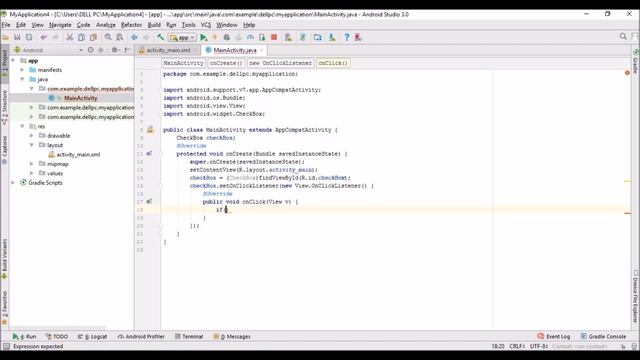Screen dimensions: 640x360
Task: Click the red Stop button
Action: point(274,38)
